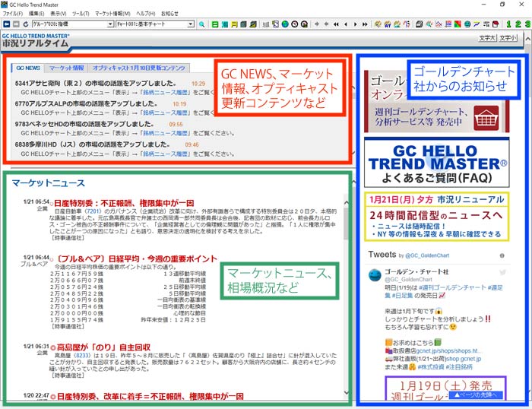
Task: Open the 7201 stock code link
Action: click(x=93, y=211)
